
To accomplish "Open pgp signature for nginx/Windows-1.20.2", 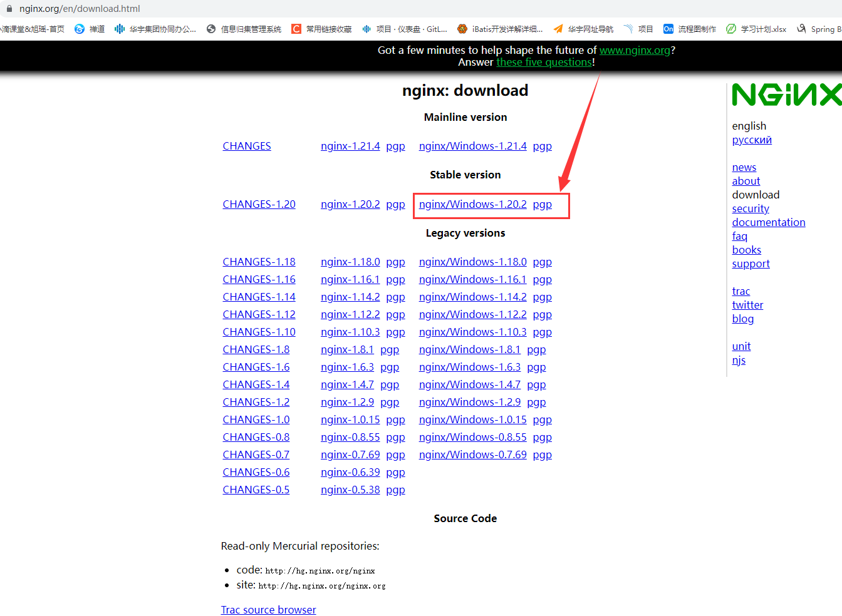I will 543,205.
